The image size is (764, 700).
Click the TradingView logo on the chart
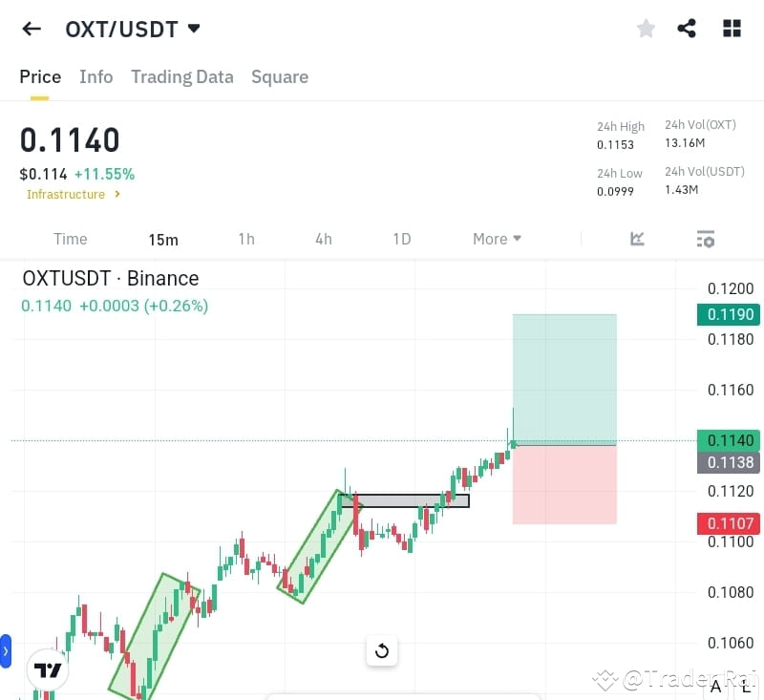[48, 669]
